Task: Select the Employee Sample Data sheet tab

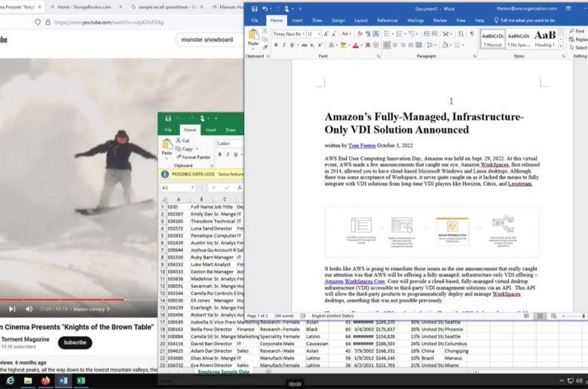Action: tap(223, 372)
